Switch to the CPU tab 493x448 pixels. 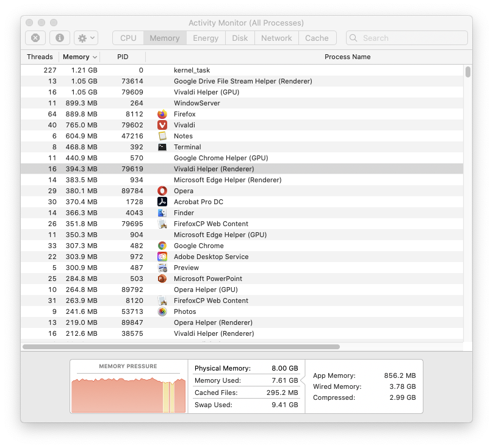click(128, 38)
